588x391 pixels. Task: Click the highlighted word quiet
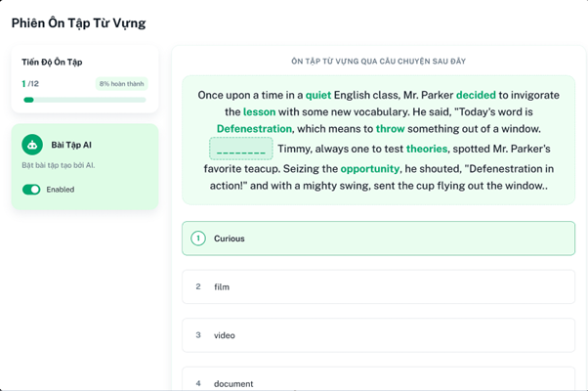(x=317, y=96)
